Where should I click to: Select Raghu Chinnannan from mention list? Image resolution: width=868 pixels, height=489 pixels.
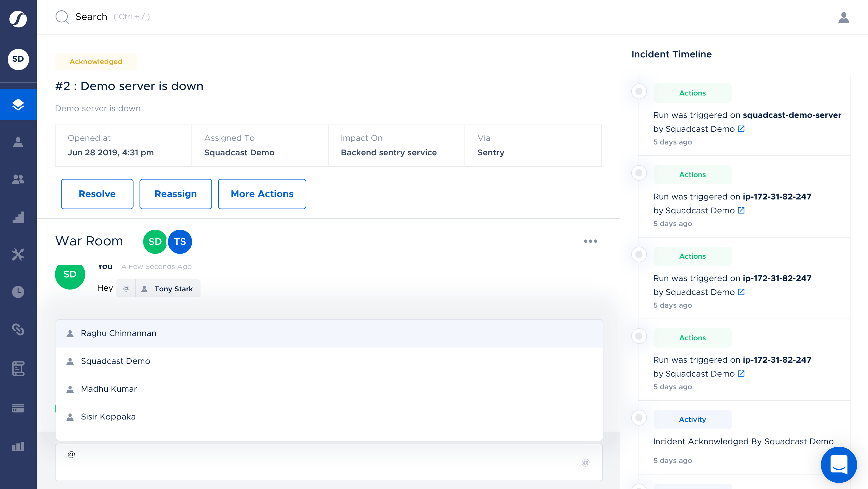tap(119, 333)
